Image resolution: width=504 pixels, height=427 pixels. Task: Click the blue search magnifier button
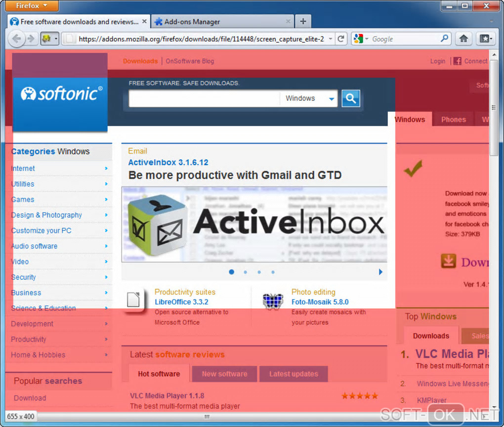point(351,98)
